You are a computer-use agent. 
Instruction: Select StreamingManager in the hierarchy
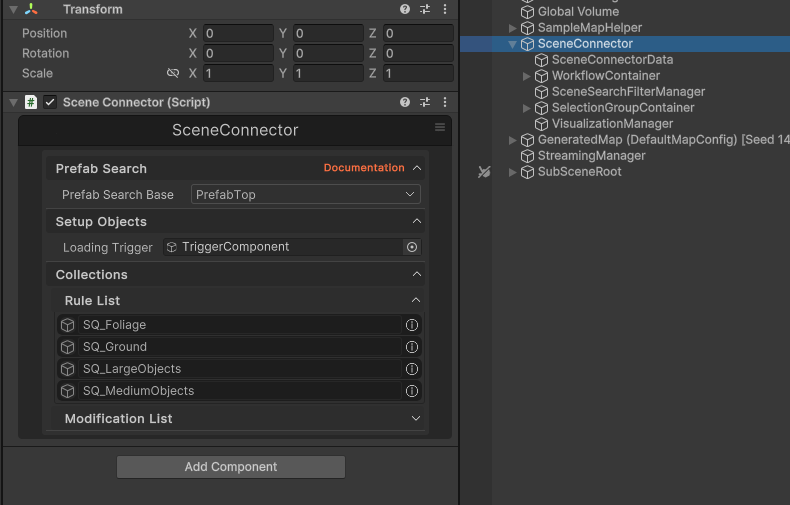[591, 156]
